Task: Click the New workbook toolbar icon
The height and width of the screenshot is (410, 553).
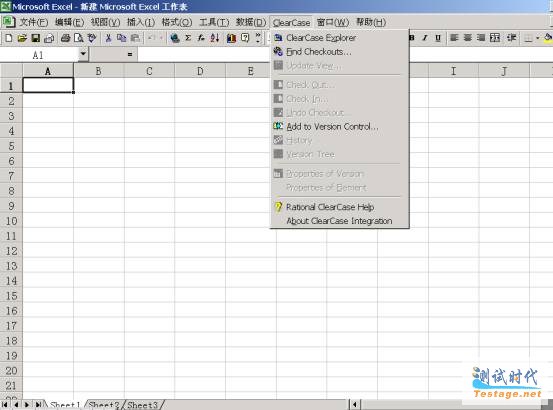Action: pyautogui.click(x=8, y=38)
